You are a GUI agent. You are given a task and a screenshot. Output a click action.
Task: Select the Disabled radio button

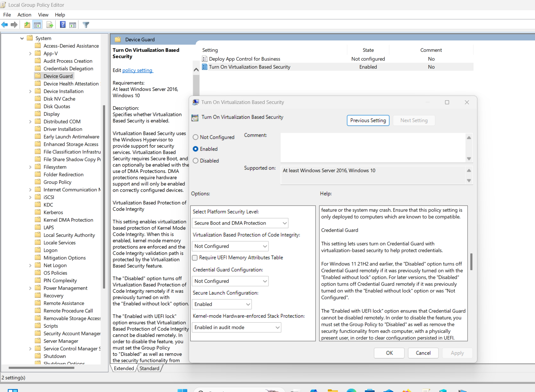(195, 161)
